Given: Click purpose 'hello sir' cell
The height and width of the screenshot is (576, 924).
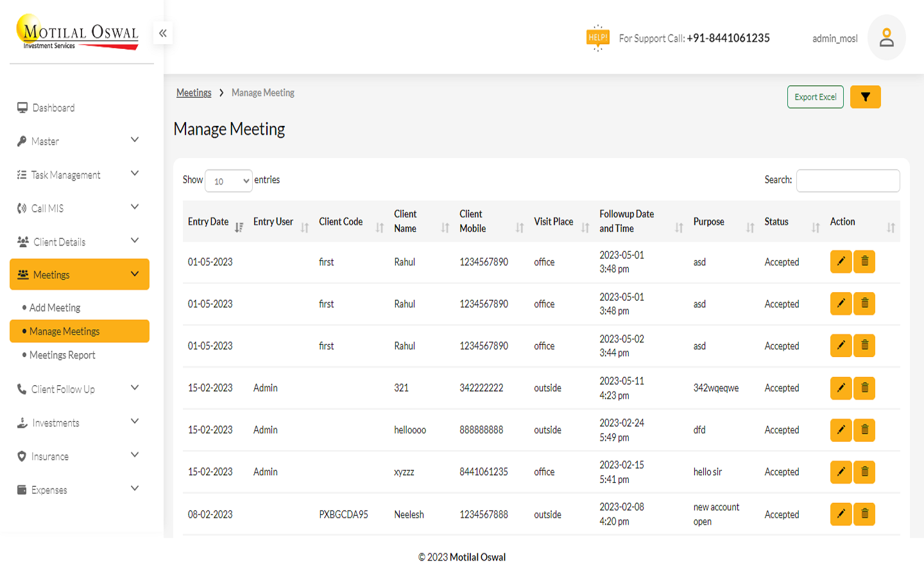Looking at the screenshot, I should coord(707,472).
